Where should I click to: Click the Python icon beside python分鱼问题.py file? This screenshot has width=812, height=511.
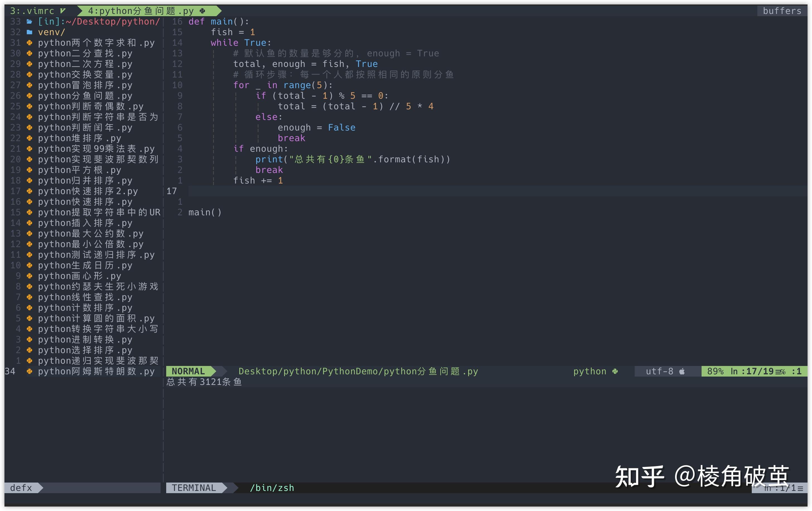click(29, 96)
